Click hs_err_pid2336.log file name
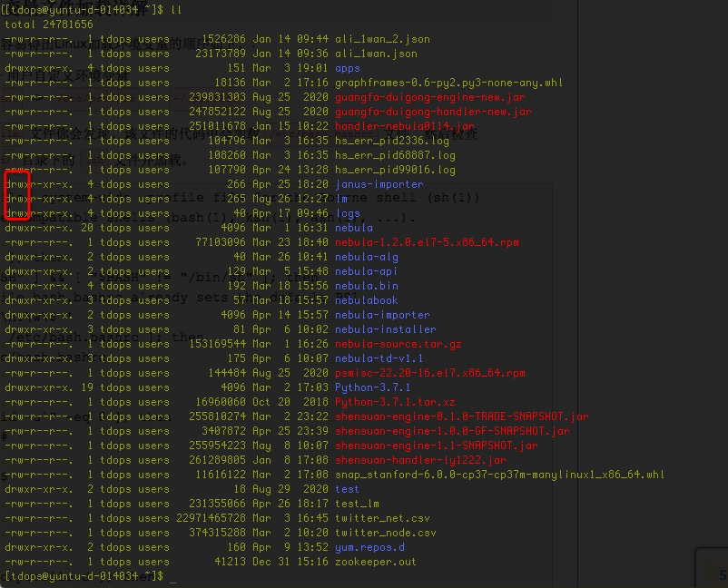This screenshot has width=728, height=588. (391, 141)
